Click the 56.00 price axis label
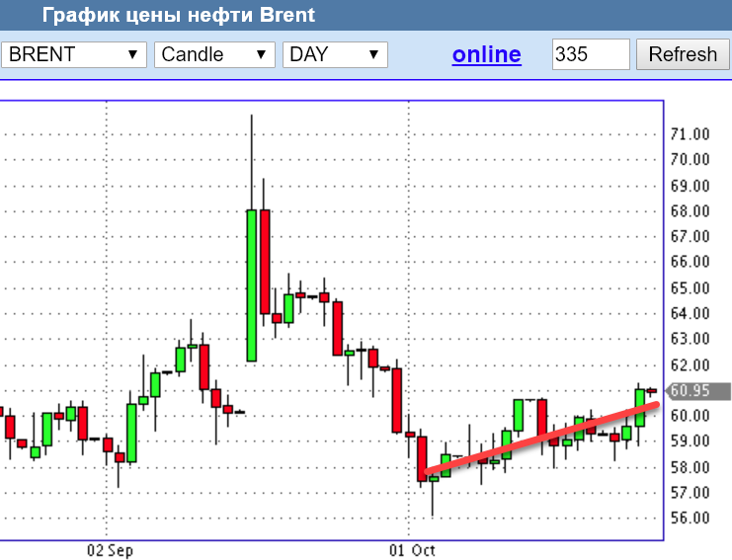732x560 pixels. 690,519
